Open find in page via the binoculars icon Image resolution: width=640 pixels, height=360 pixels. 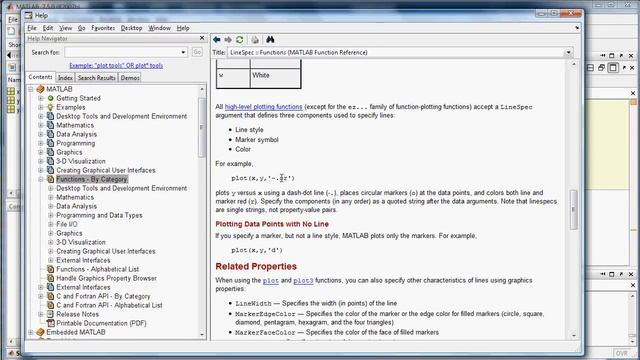point(270,40)
